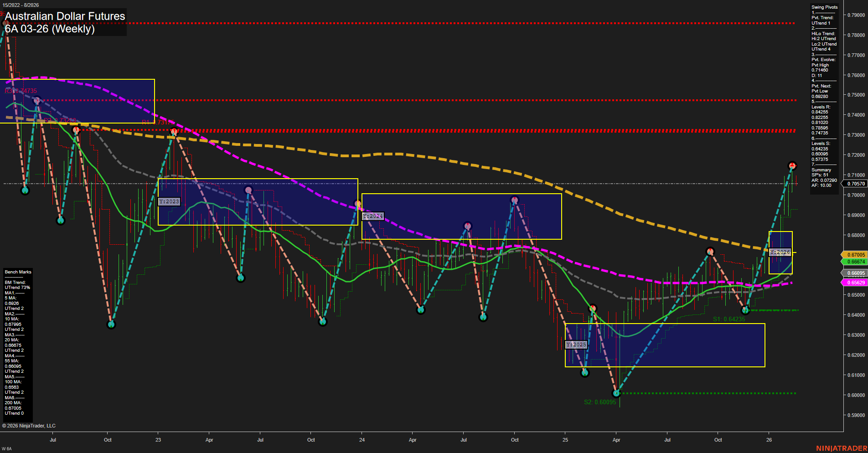Image resolution: width=868 pixels, height=453 pixels.
Task: Click the S2: 0.60095 support label
Action: tap(599, 402)
